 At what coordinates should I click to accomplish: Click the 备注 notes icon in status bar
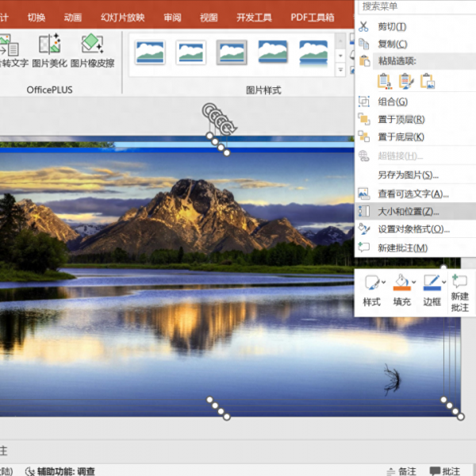(x=403, y=470)
